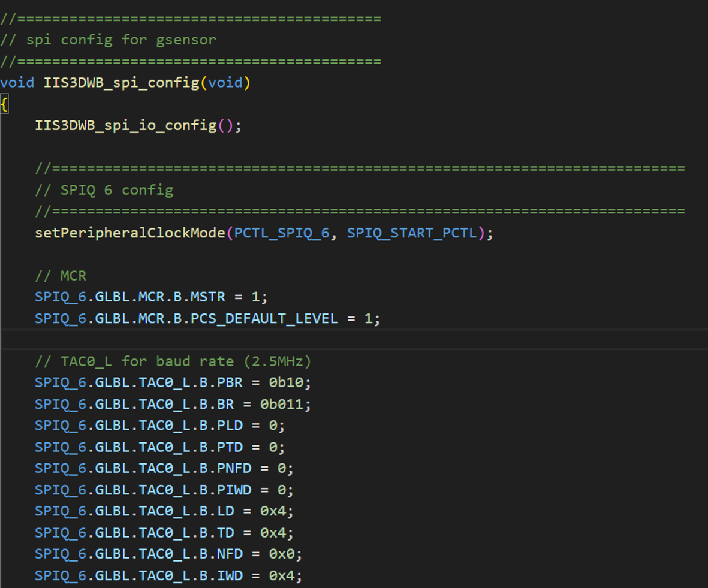
Task: Click the IIS3DWB_spi_config function name in its definition
Action: pos(120,82)
